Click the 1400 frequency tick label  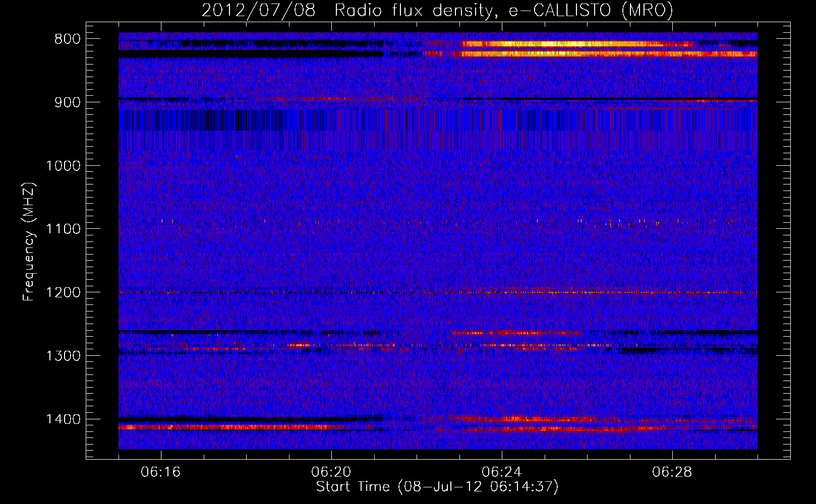pos(63,419)
